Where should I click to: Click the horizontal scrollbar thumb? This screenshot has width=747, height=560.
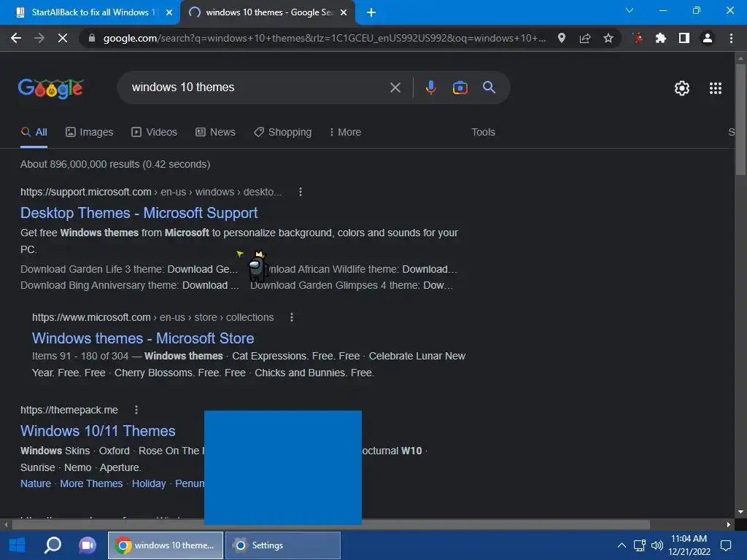330,525
